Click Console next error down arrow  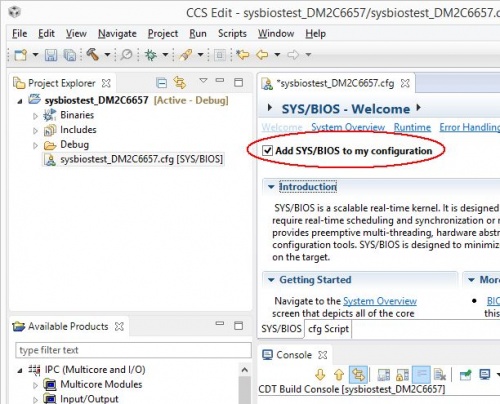[320, 375]
